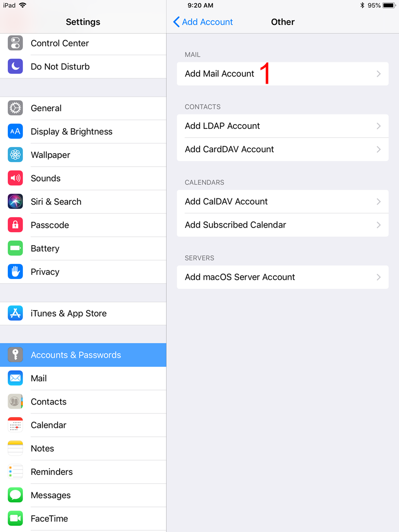399x532 pixels.
Task: Open Display & Brightness settings
Action: click(x=83, y=131)
